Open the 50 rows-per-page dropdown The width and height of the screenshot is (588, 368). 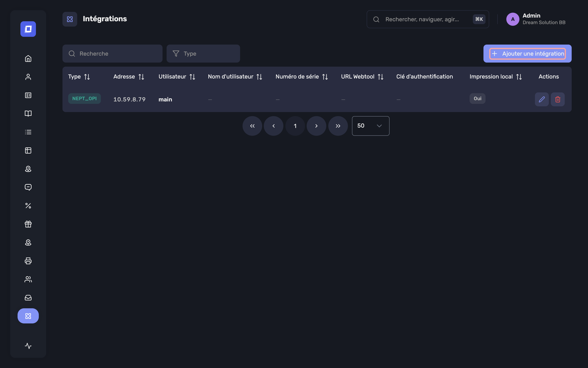[x=371, y=126]
